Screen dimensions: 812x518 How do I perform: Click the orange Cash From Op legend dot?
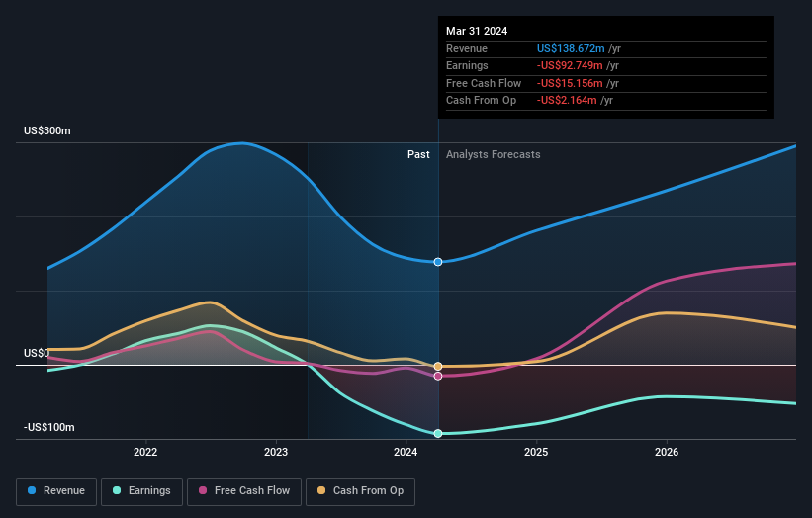pyautogui.click(x=321, y=490)
